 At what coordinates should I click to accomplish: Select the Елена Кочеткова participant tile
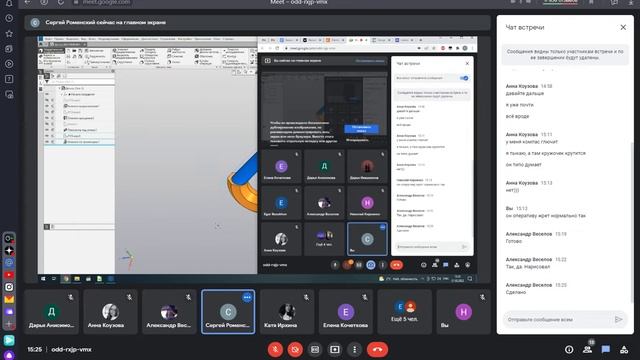pos(346,312)
